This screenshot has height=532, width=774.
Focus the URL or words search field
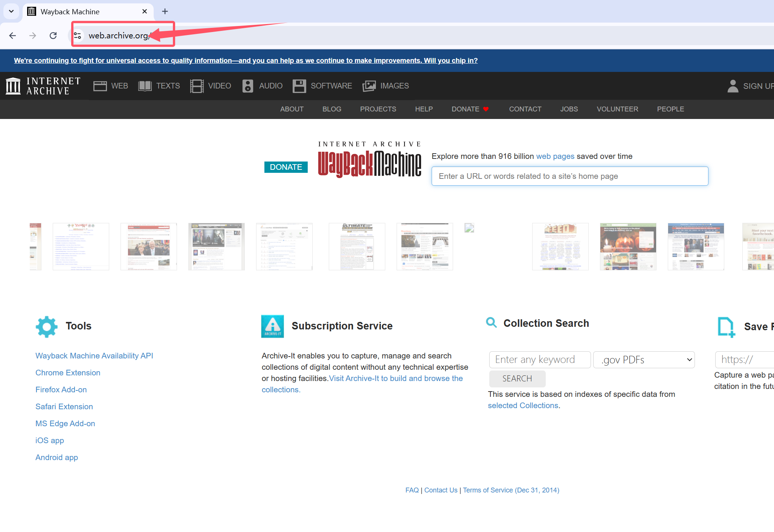point(570,176)
